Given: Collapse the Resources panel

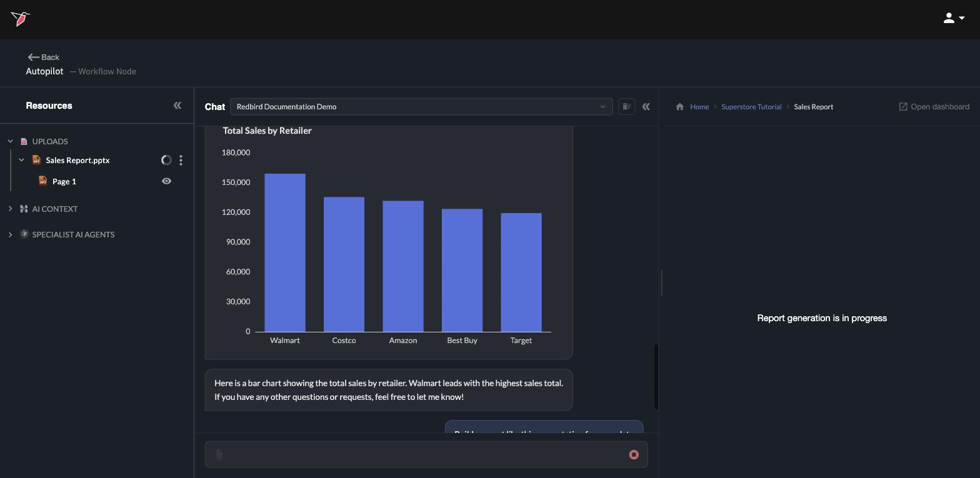Looking at the screenshot, I should click(x=177, y=106).
